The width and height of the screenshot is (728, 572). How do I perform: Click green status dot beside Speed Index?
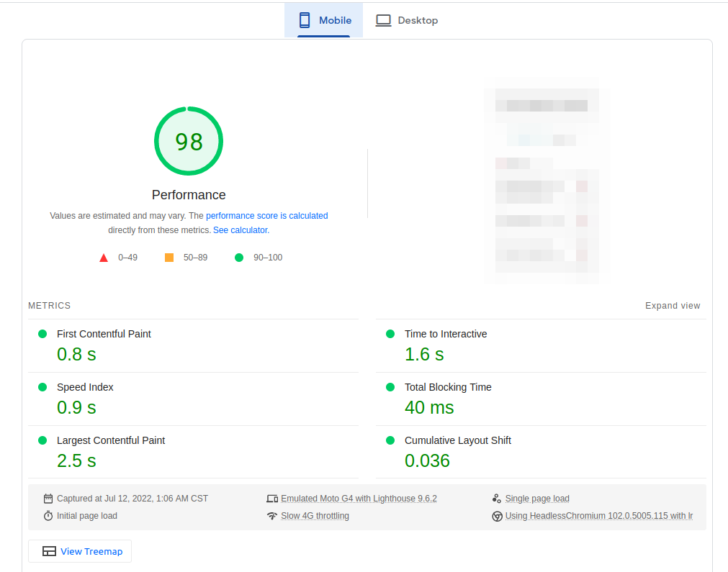click(x=42, y=387)
